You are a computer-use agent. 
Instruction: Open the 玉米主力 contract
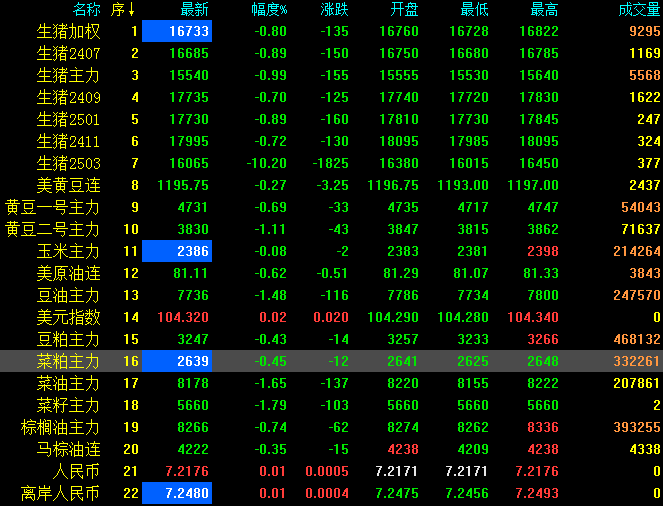[68, 251]
